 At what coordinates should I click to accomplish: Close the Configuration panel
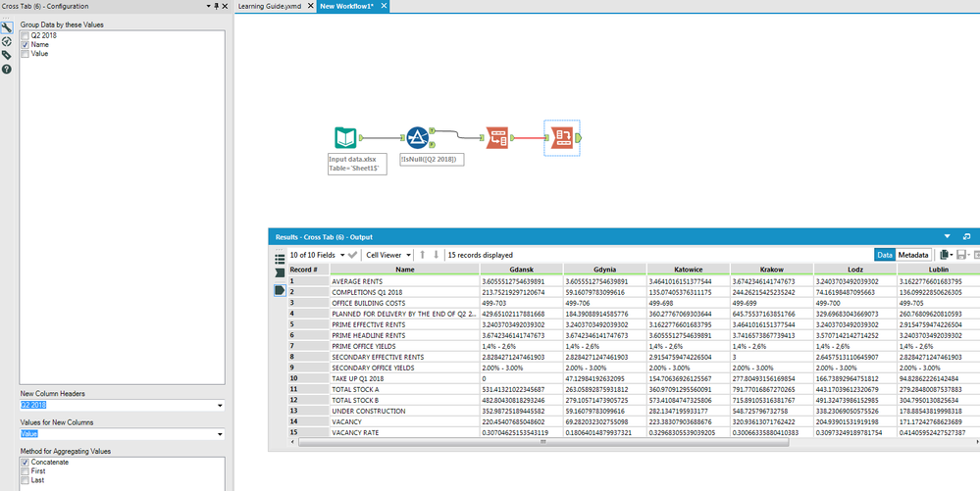pyautogui.click(x=225, y=6)
